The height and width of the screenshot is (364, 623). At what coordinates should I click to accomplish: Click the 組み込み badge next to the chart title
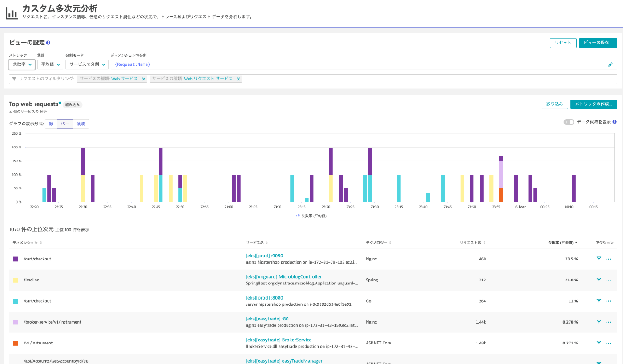pos(73,104)
